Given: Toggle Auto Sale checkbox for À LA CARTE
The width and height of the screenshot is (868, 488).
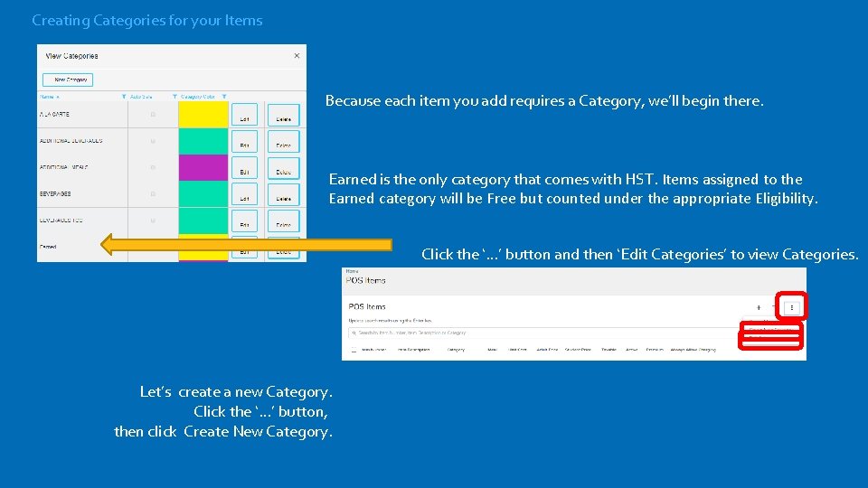Looking at the screenshot, I should [153, 115].
